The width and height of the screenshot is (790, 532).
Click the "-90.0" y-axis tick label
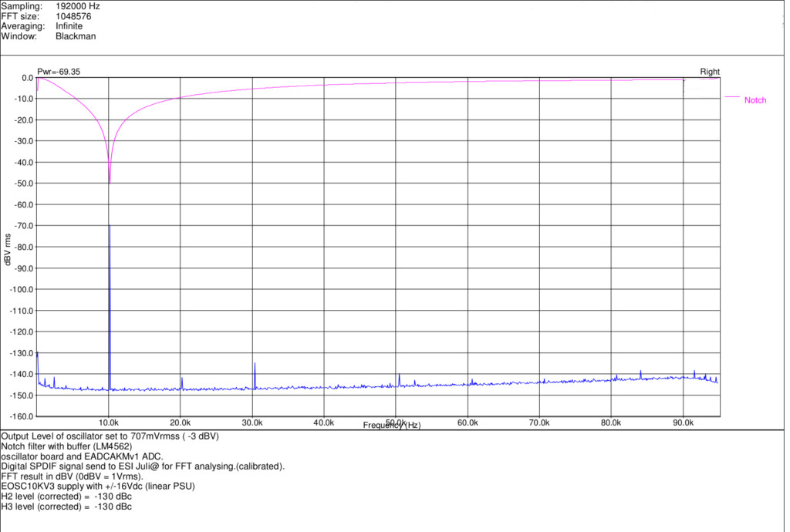coord(24,269)
